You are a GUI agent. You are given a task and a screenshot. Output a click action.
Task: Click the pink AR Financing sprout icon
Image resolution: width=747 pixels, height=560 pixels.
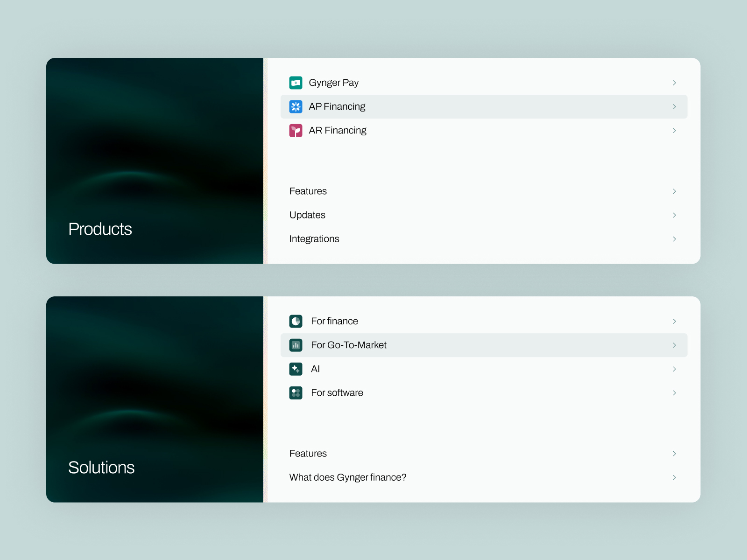[296, 130]
